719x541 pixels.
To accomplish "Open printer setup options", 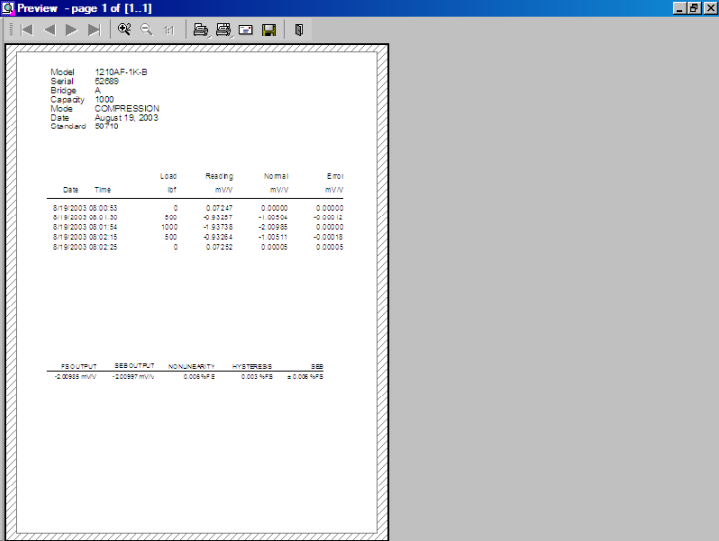I will click(223, 30).
